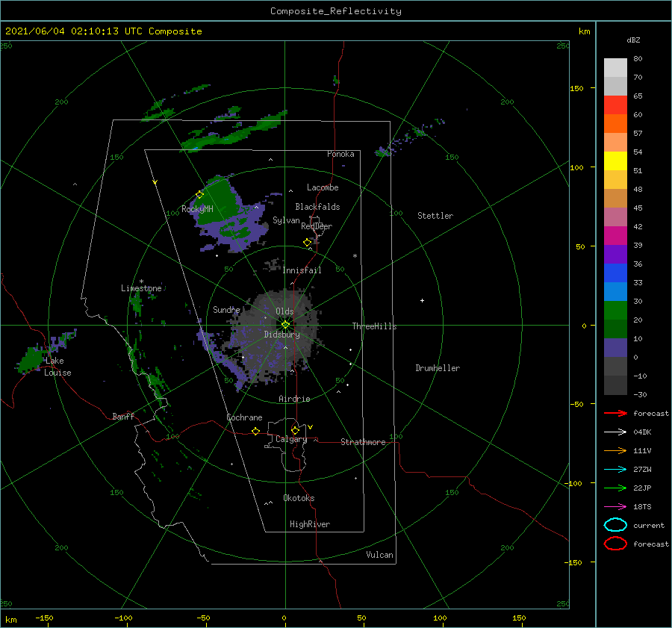The width and height of the screenshot is (672, 628).
Task: Select the 51 dBZ yellow color swatch
Action: (615, 161)
